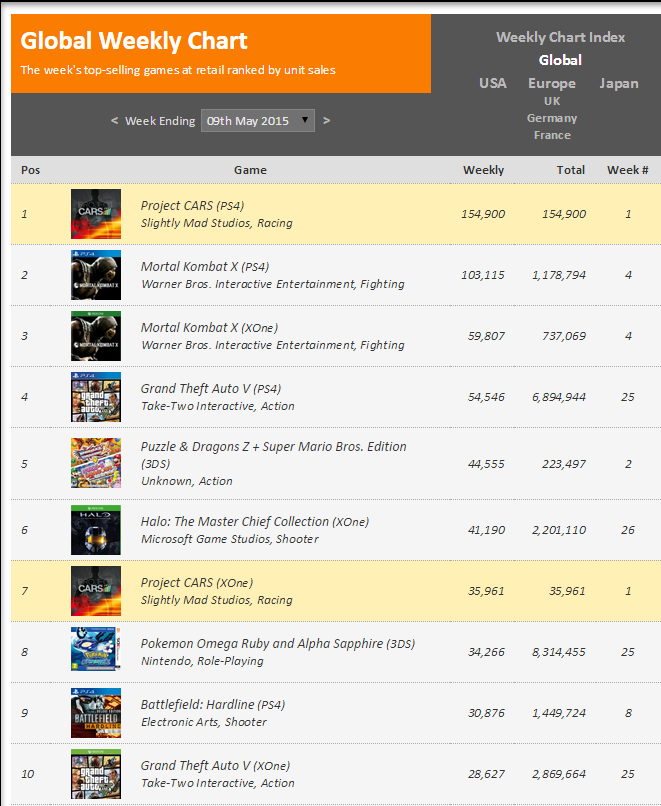Viewport: 661px width, 806px height.
Task: Select weekly value 41,190
Action: coord(486,530)
